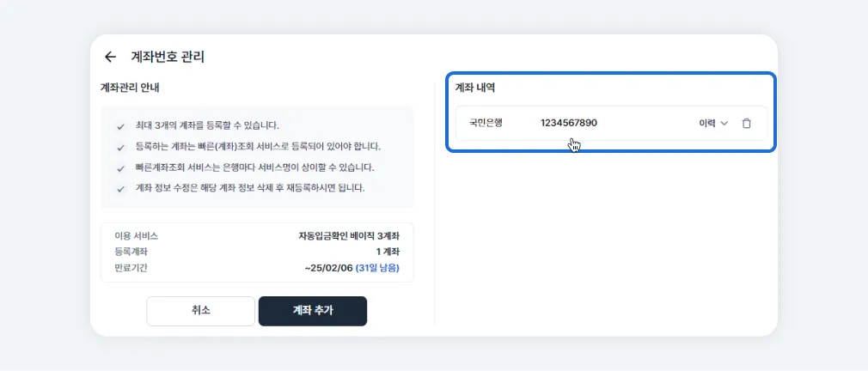Screen dimensions: 868x371
Task: Click the 계좌관리 안내 heading
Action: click(131, 88)
